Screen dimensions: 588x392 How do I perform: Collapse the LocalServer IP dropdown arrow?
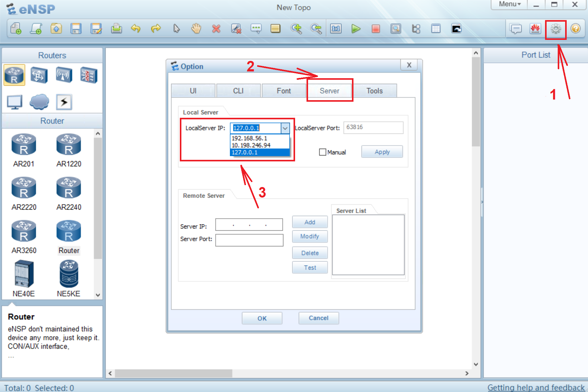pyautogui.click(x=285, y=128)
